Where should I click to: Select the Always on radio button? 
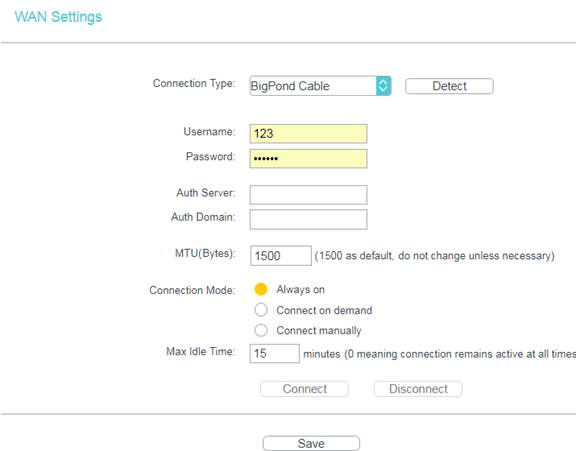(261, 289)
